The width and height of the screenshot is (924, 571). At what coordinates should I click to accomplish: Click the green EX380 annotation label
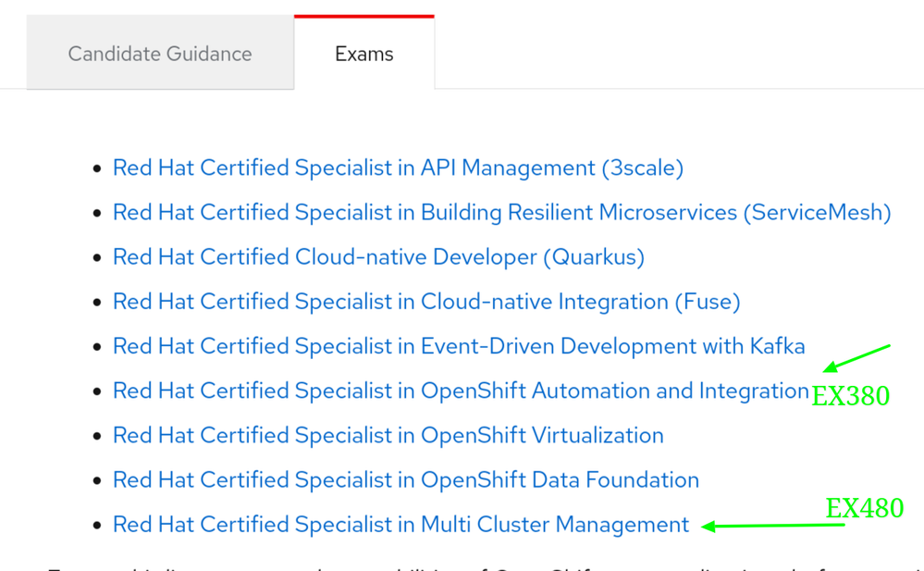850,396
